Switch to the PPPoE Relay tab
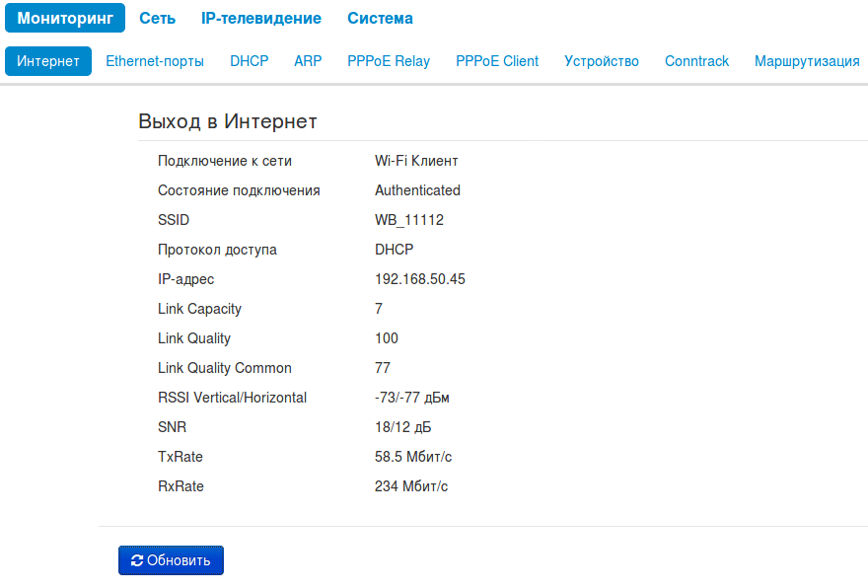Viewport: 868px width, 588px height. click(x=389, y=61)
